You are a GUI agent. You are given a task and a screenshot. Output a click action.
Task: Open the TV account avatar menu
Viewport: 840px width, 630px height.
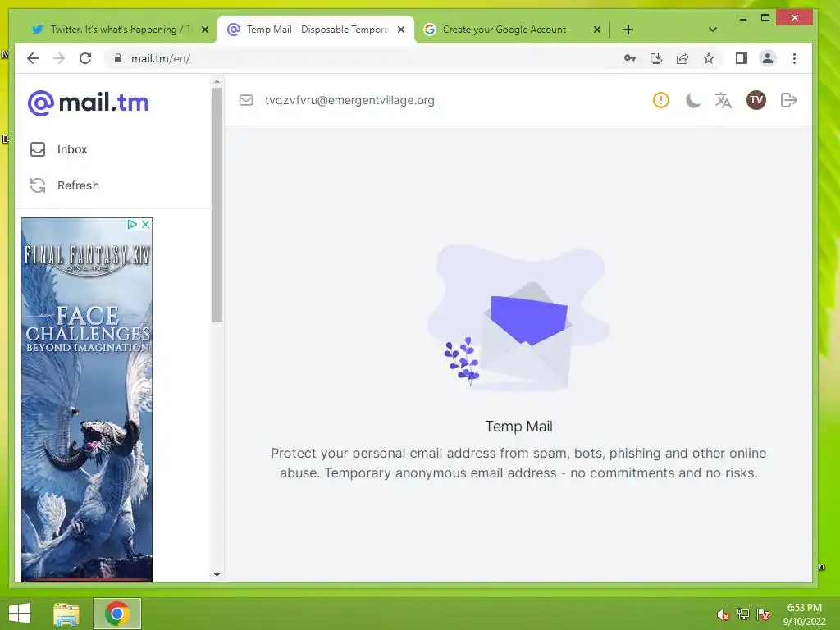(x=756, y=100)
